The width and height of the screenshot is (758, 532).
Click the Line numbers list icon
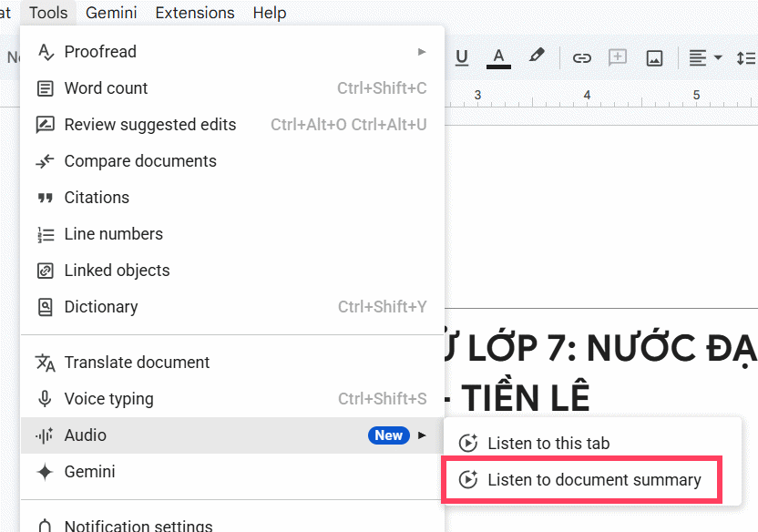point(46,234)
